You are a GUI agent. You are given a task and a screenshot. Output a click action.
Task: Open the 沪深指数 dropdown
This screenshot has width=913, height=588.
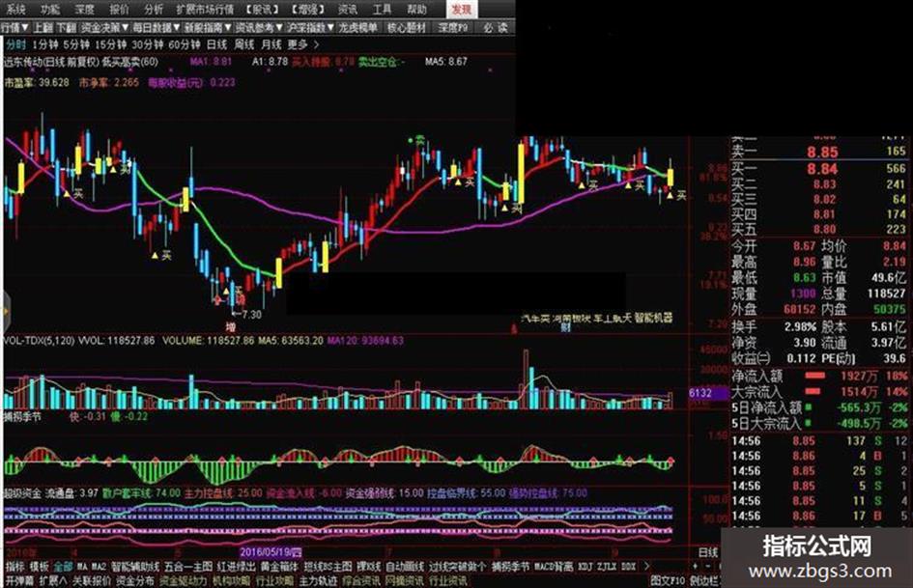[310, 27]
